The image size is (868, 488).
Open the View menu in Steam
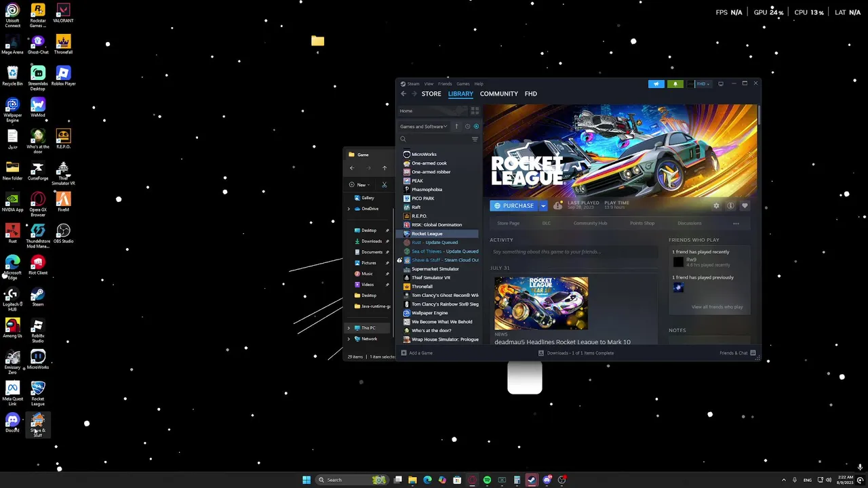429,84
